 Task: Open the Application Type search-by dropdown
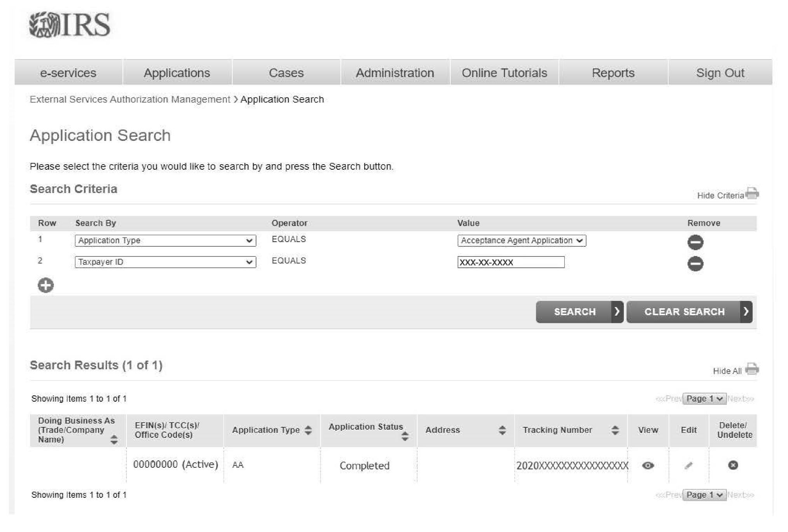click(x=165, y=241)
